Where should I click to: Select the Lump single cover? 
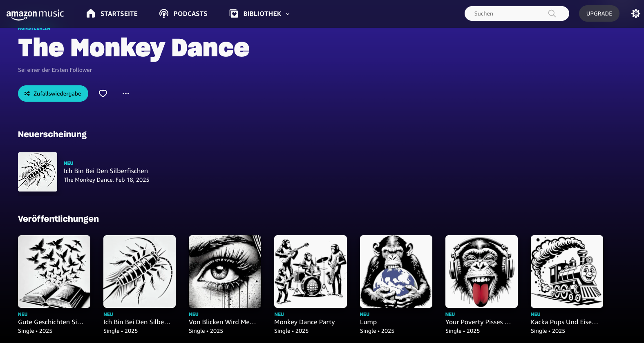396,272
